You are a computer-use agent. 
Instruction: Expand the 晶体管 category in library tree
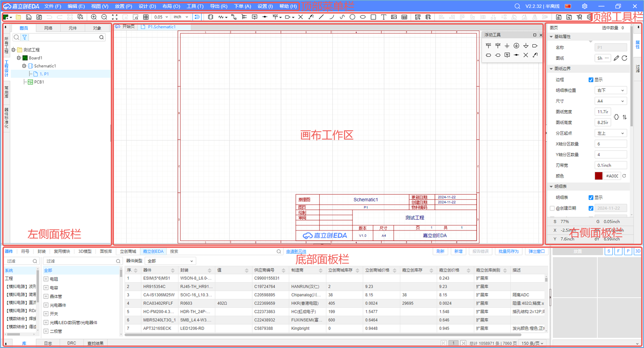pyautogui.click(x=46, y=296)
